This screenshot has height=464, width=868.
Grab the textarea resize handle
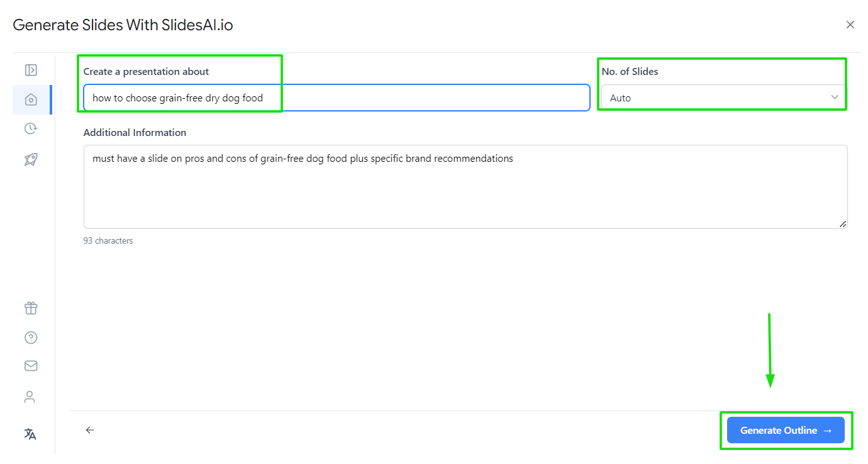pyautogui.click(x=843, y=224)
